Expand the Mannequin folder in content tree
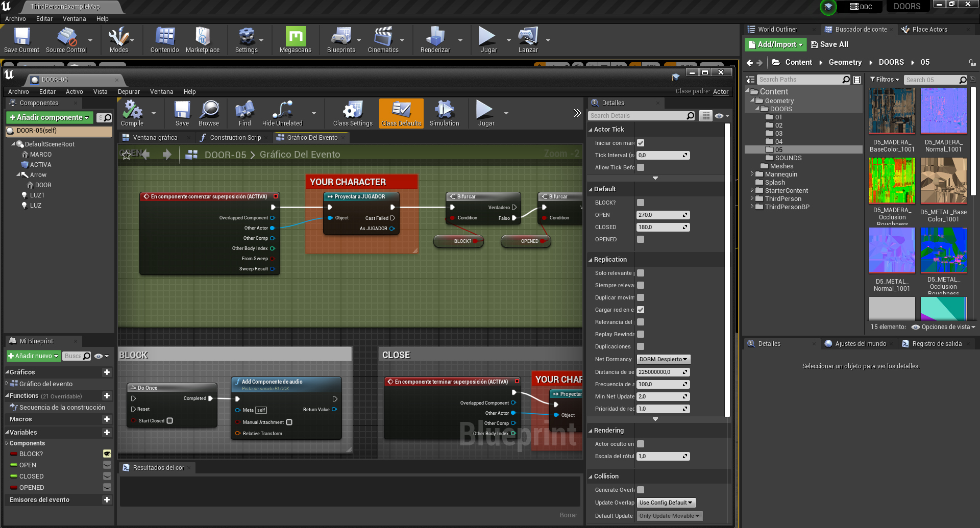The height and width of the screenshot is (528, 980). (x=752, y=174)
